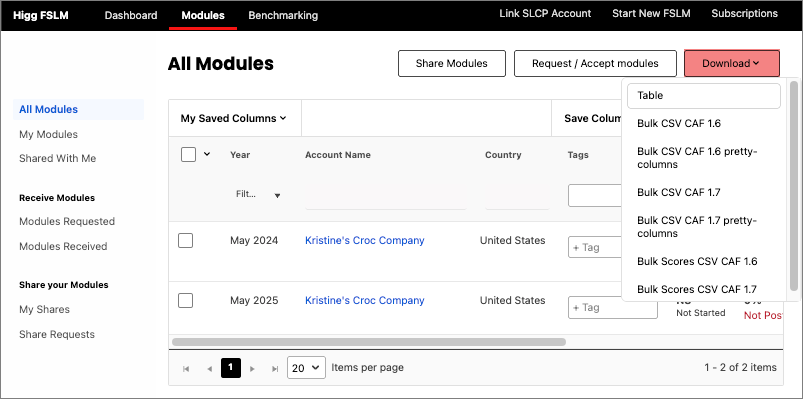
Task: Select the May 2025 module row checkbox
Action: pyautogui.click(x=185, y=300)
